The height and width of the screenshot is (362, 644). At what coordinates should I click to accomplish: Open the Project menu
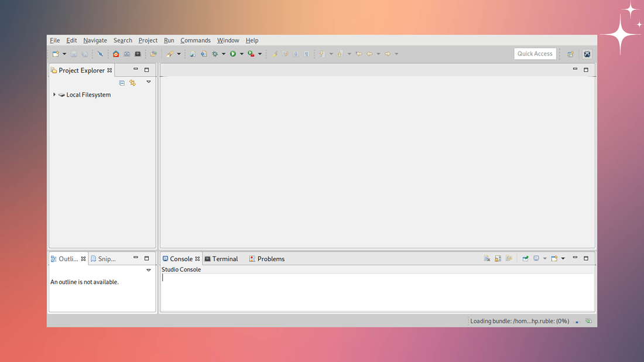click(x=148, y=40)
